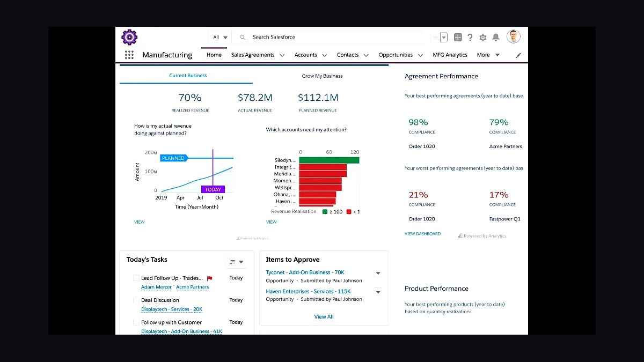Open the favorites list dropdown arrow

pos(444,37)
